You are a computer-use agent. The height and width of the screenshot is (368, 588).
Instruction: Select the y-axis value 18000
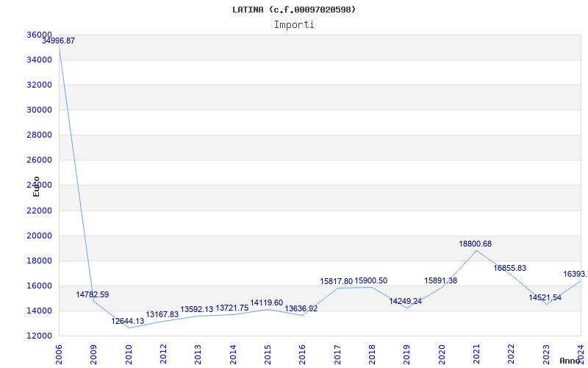(40, 261)
